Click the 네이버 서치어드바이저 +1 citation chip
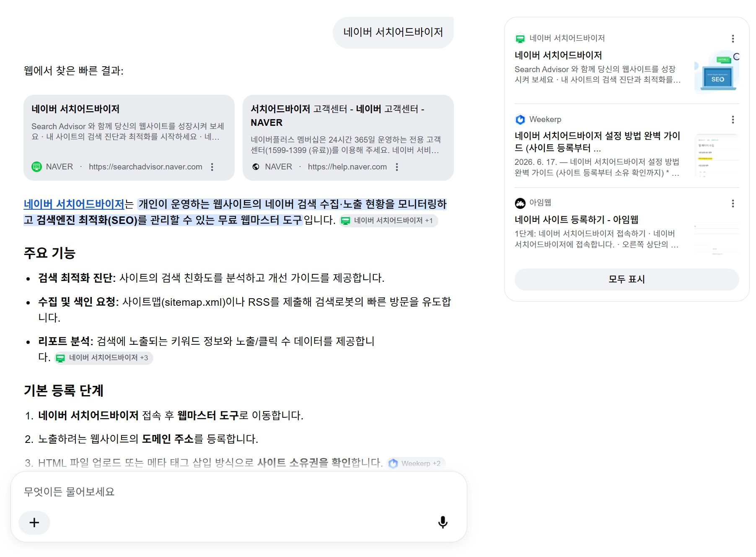Image resolution: width=756 pixels, height=557 pixels. pyautogui.click(x=388, y=221)
